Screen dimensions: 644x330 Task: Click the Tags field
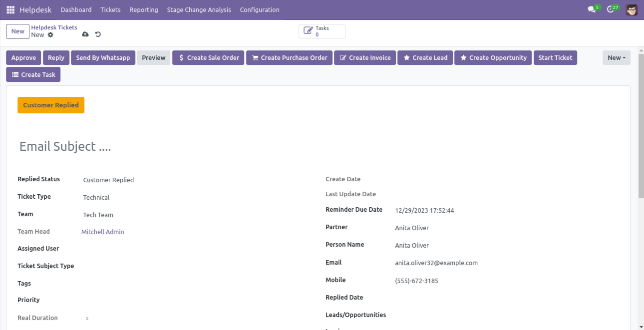197,284
